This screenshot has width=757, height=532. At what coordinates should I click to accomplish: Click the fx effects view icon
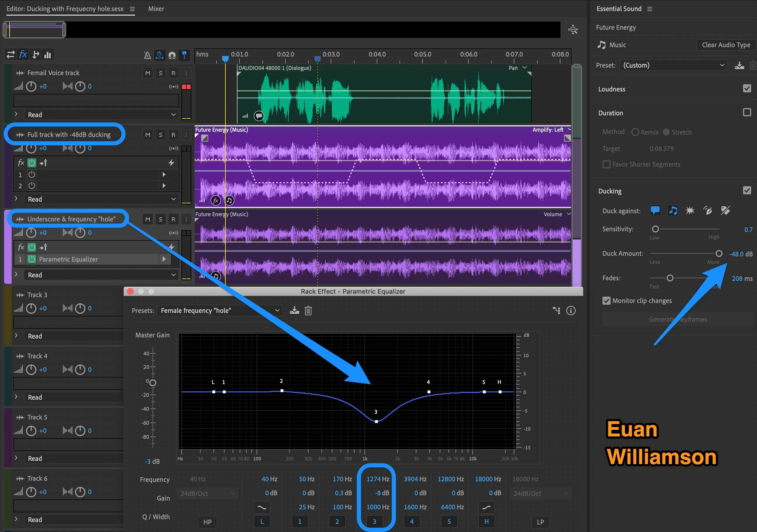coord(23,54)
